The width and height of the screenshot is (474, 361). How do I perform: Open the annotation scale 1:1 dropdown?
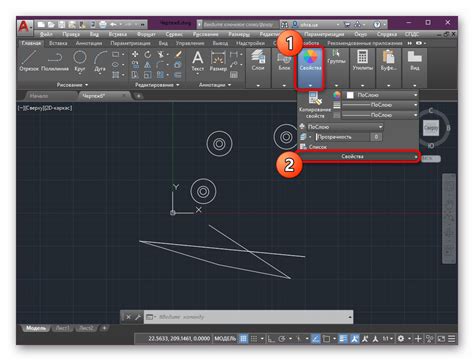pyautogui.click(x=387, y=339)
